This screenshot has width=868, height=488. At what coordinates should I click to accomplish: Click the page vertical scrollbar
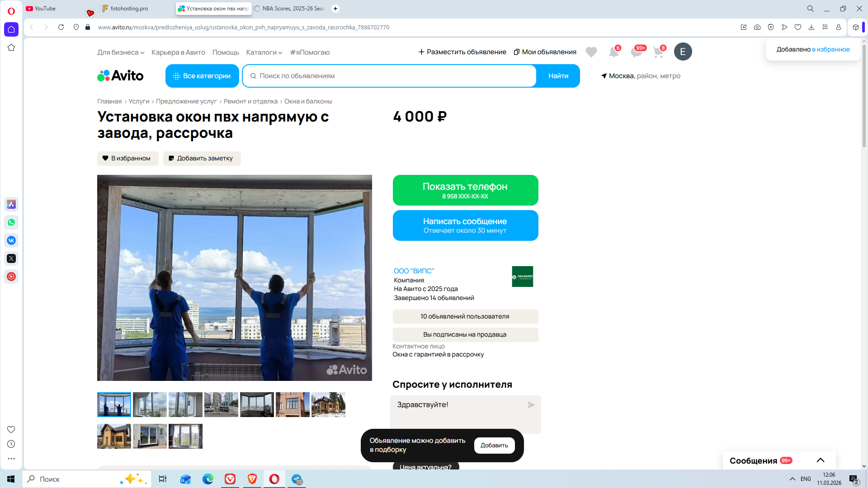point(864,96)
